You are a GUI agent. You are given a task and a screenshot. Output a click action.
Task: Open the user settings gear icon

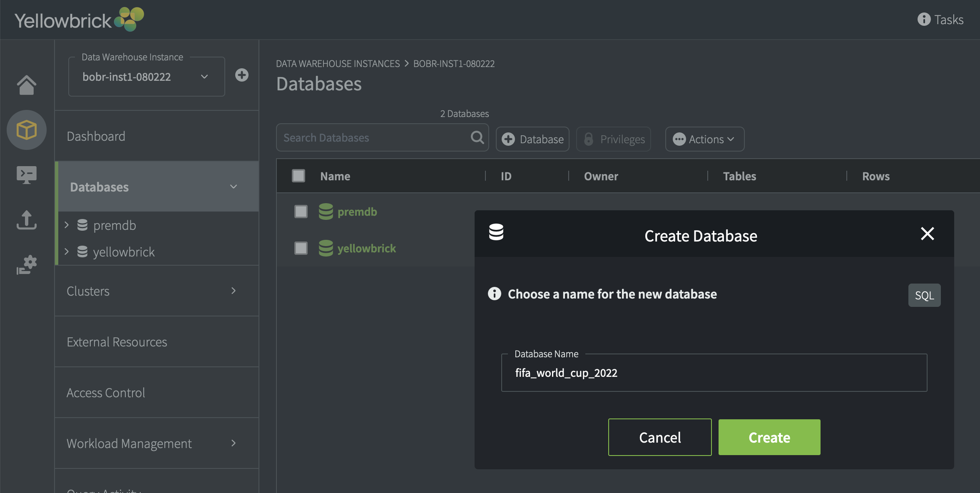pyautogui.click(x=27, y=265)
